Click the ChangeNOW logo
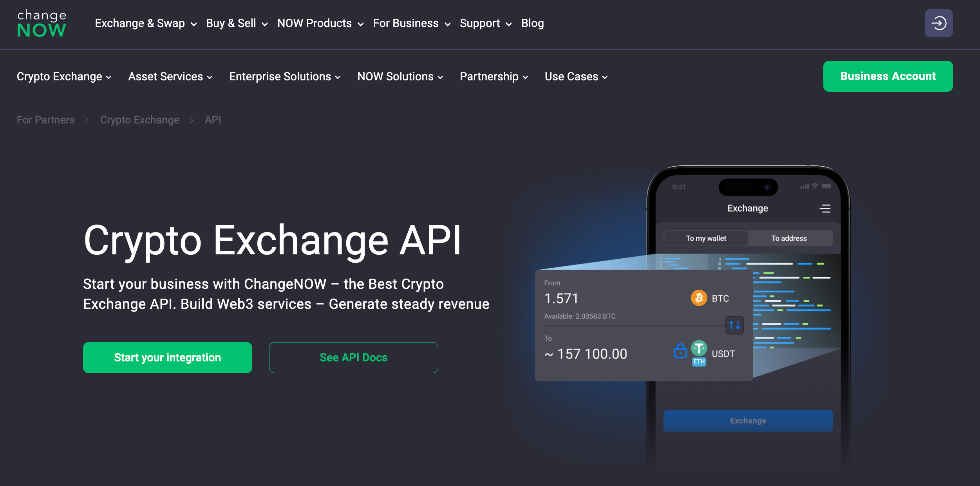 tap(42, 24)
